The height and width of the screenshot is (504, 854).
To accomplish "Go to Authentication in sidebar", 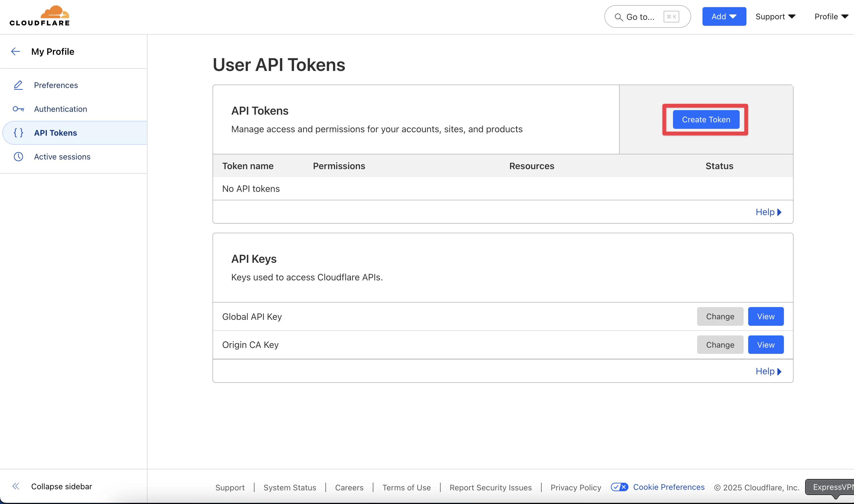I will (60, 109).
